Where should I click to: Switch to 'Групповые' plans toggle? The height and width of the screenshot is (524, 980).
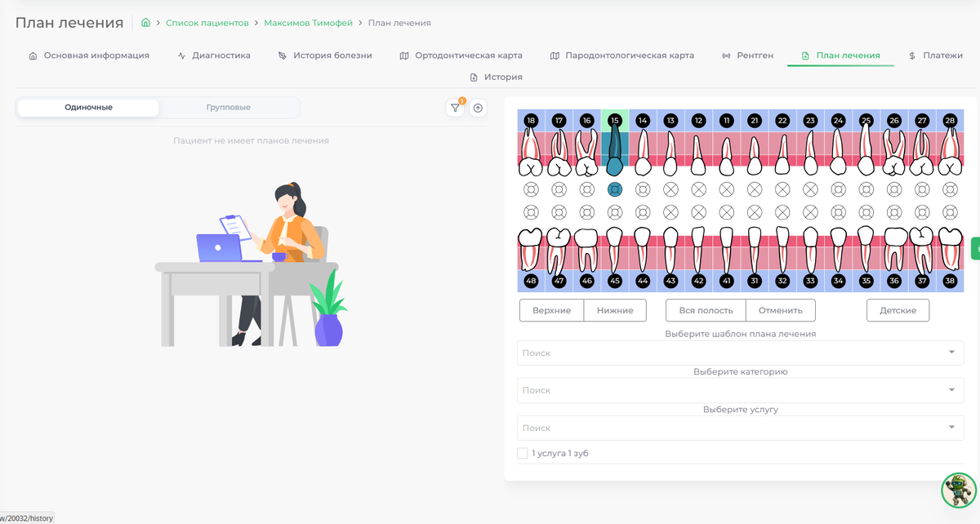229,108
